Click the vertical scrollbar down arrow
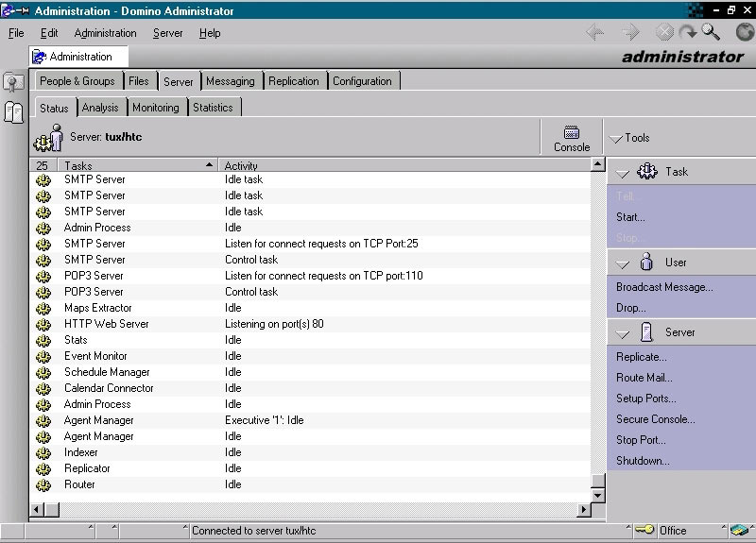Screen dimensions: 756x543 597,495
